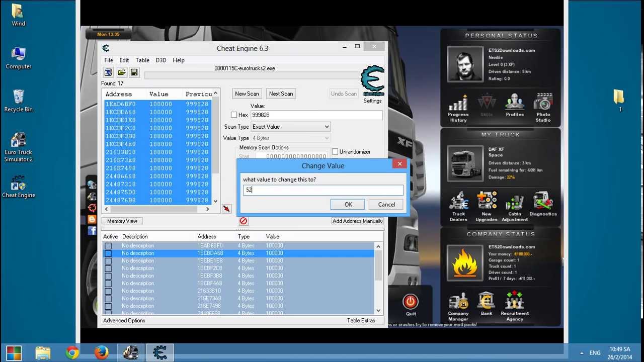Click the open file folder toolbar icon
Image resolution: width=644 pixels, height=362 pixels.
(x=121, y=72)
